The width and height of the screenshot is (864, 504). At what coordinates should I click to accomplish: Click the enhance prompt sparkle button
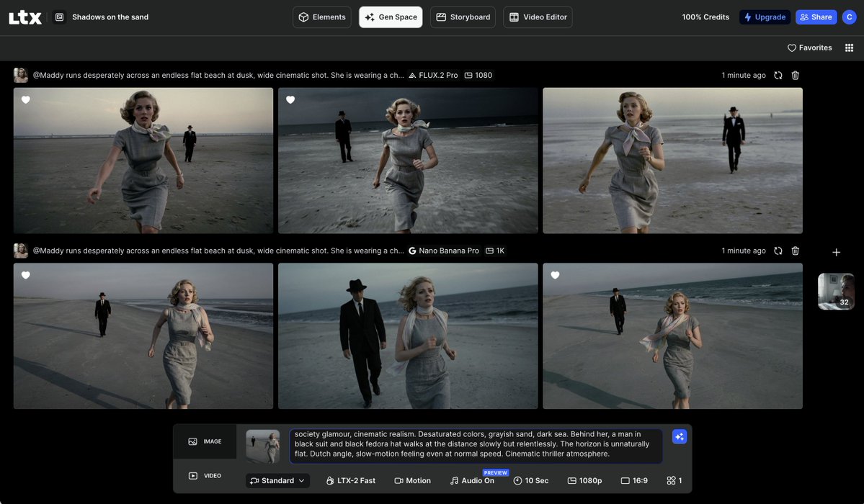click(x=679, y=437)
